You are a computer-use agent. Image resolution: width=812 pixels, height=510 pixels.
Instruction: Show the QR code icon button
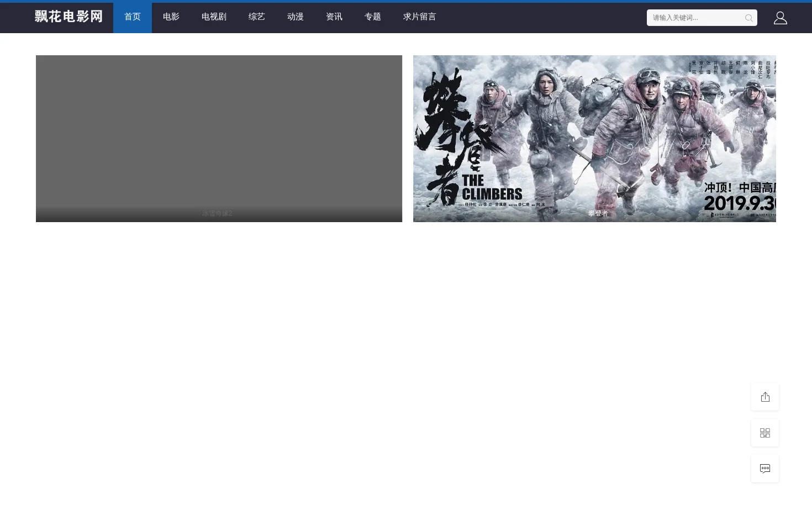(765, 433)
